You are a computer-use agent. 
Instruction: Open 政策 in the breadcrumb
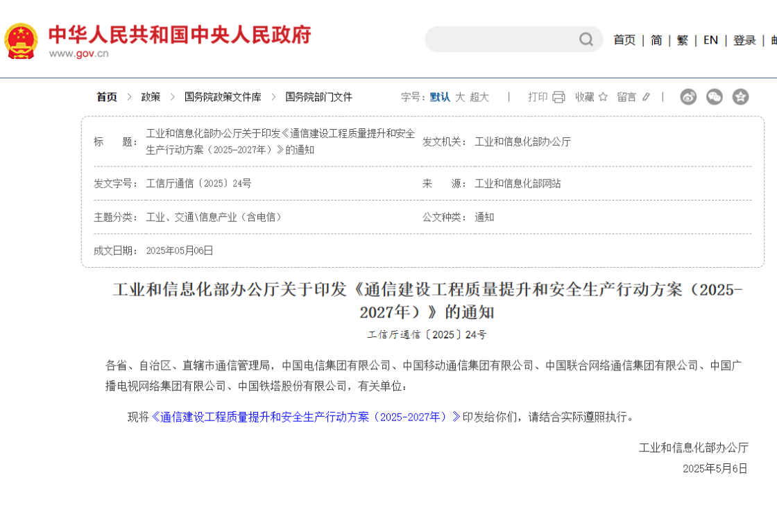(x=151, y=97)
